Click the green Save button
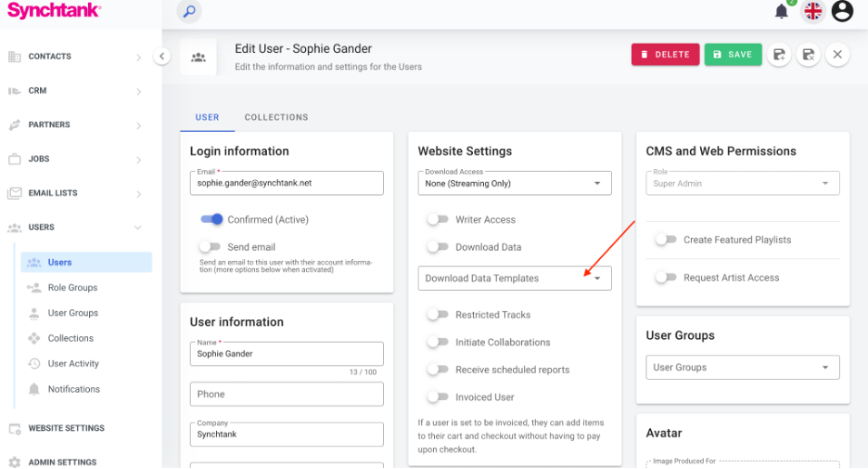The image size is (868, 469). [733, 55]
